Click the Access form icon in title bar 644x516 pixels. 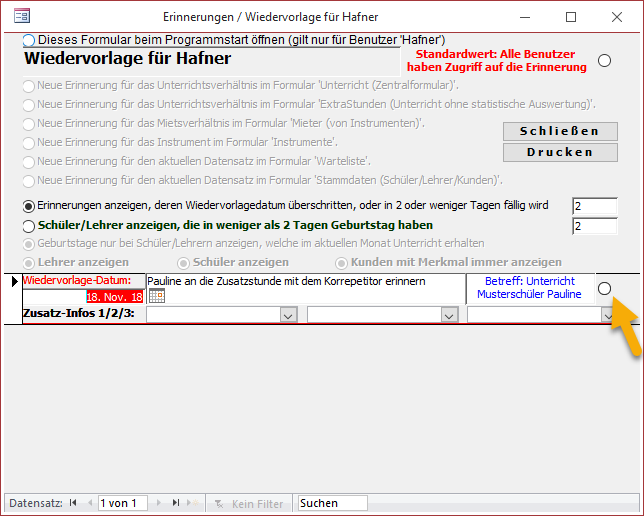tap(21, 17)
